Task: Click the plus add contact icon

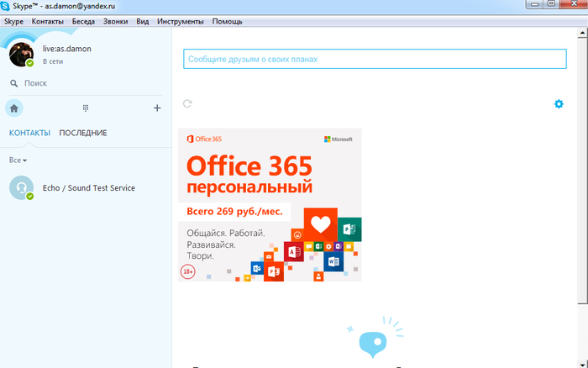Action: click(157, 108)
